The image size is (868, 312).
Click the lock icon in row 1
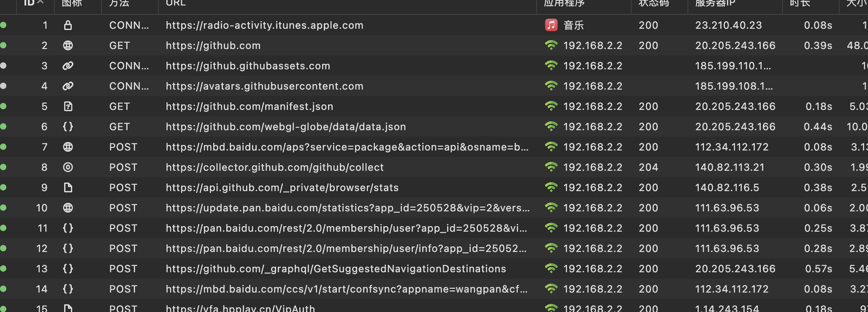68,25
